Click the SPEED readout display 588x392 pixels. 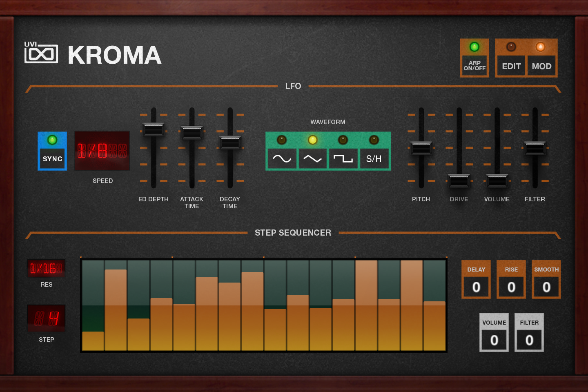(x=102, y=151)
